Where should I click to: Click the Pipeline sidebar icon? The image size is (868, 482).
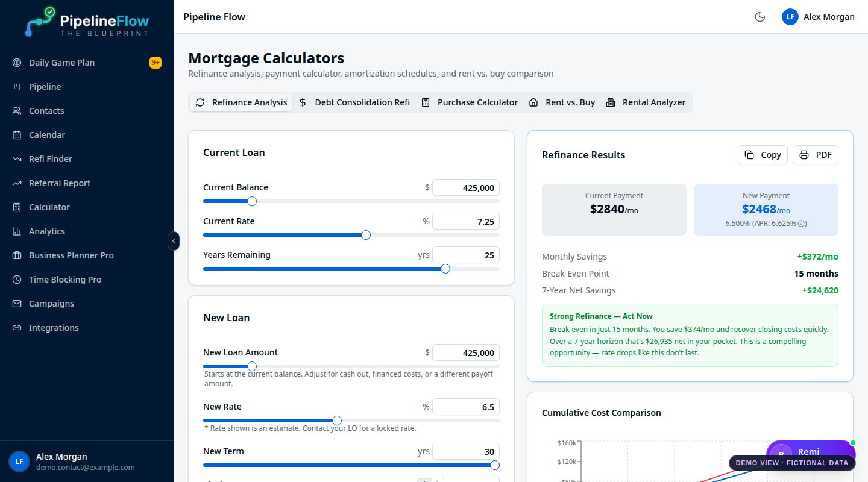(x=17, y=87)
